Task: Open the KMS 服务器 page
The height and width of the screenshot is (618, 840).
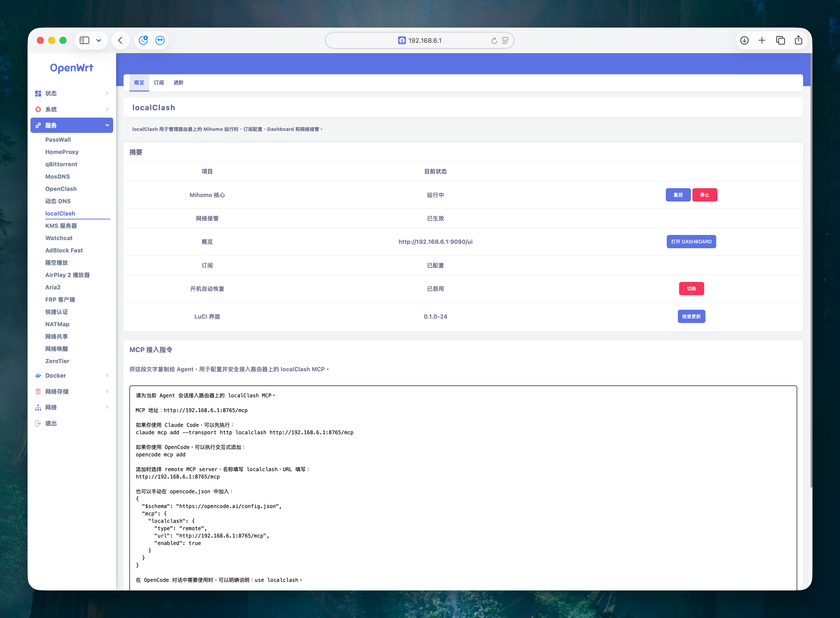Action: [61, 226]
